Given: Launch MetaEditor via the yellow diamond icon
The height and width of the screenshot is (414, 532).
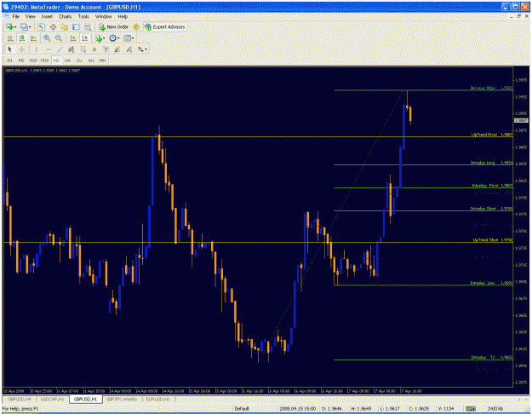Looking at the screenshot, I should pyautogui.click(x=136, y=26).
